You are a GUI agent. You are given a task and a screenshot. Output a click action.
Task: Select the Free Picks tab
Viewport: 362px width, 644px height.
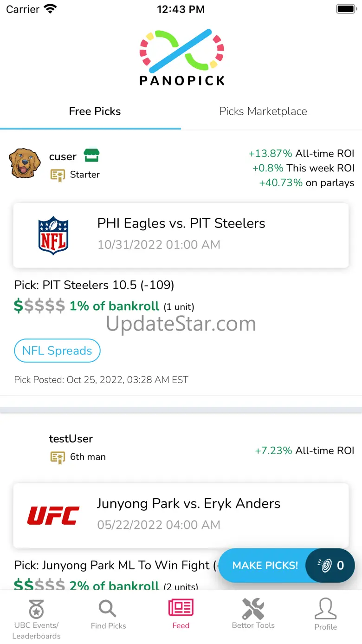pos(95,111)
